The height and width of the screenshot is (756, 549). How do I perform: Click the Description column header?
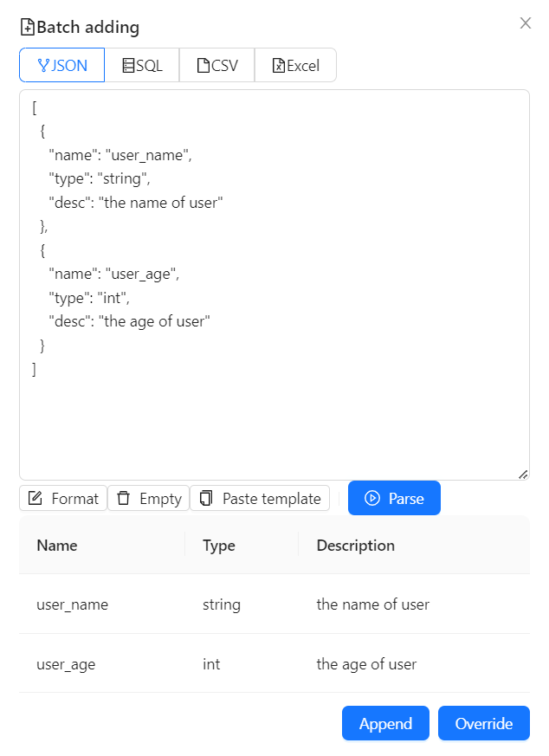pyautogui.click(x=356, y=546)
